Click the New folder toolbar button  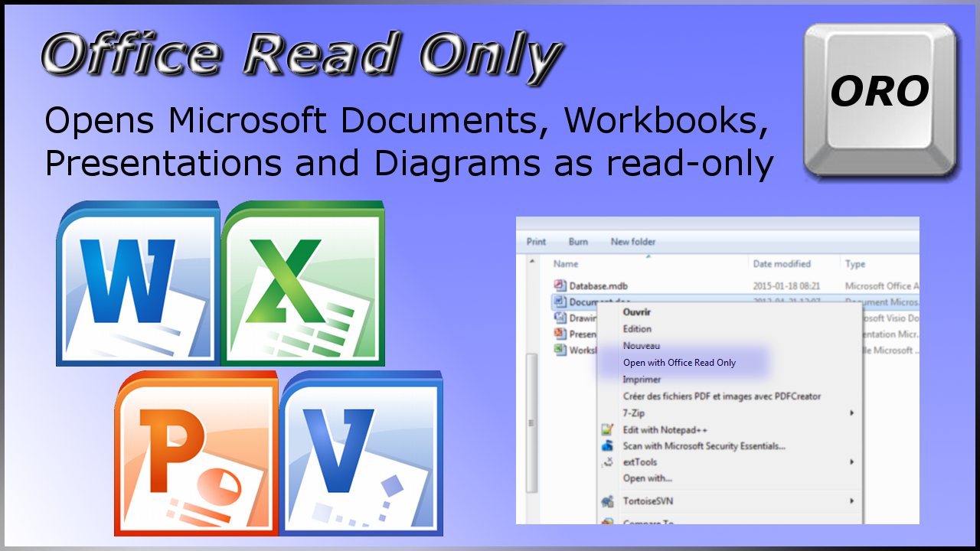(633, 242)
